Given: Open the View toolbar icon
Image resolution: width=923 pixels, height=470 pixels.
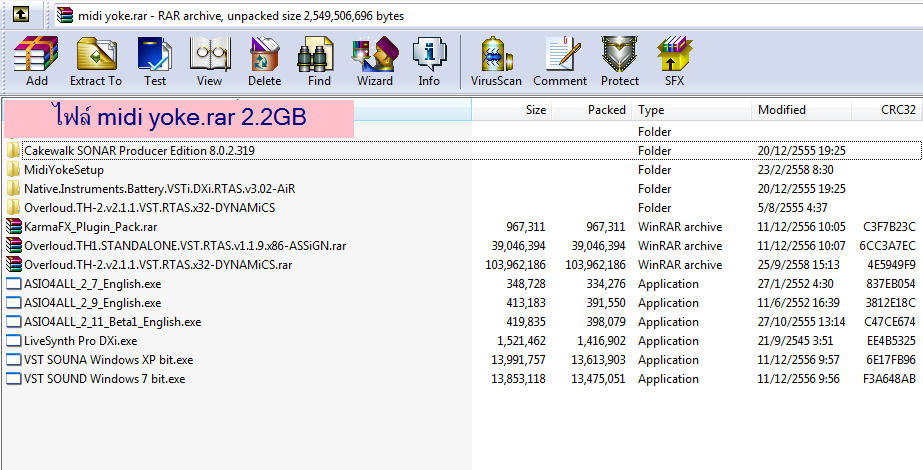Looking at the screenshot, I should click(x=210, y=61).
